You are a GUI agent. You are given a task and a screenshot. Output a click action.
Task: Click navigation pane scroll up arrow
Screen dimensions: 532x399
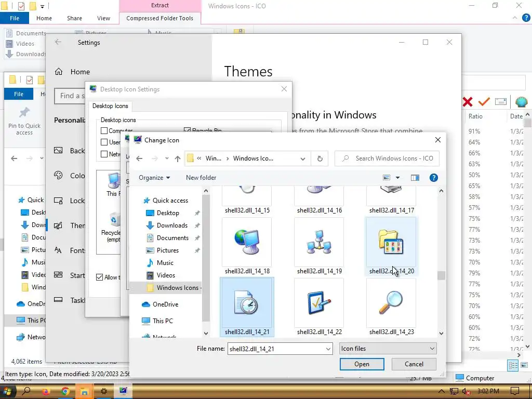[206, 191]
